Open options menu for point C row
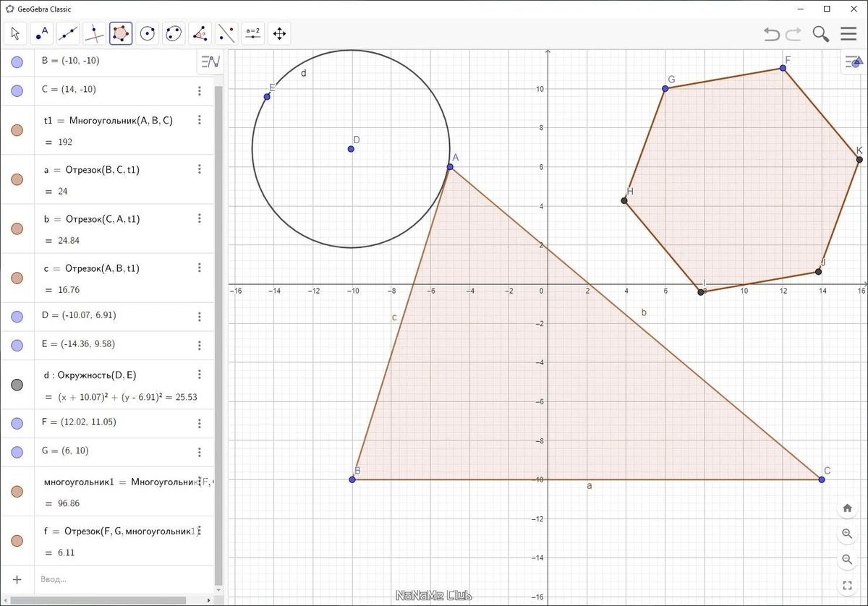Screen dimensions: 868x606 coord(200,90)
